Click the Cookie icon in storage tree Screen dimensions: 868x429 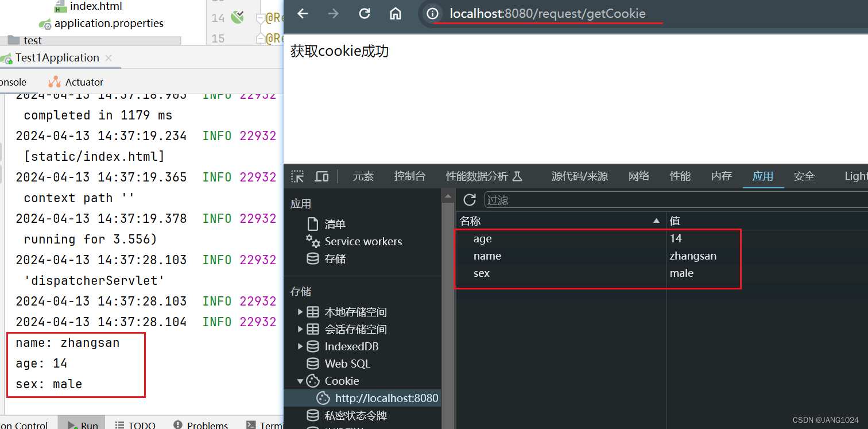[x=313, y=381]
